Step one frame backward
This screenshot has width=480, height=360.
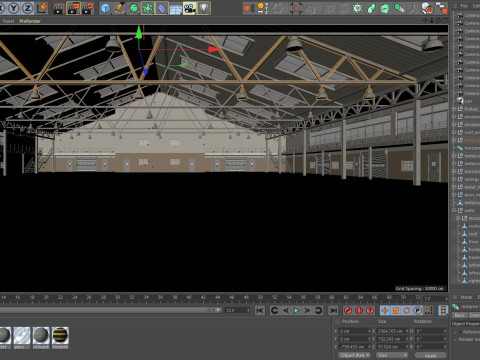pyautogui.click(x=286, y=310)
